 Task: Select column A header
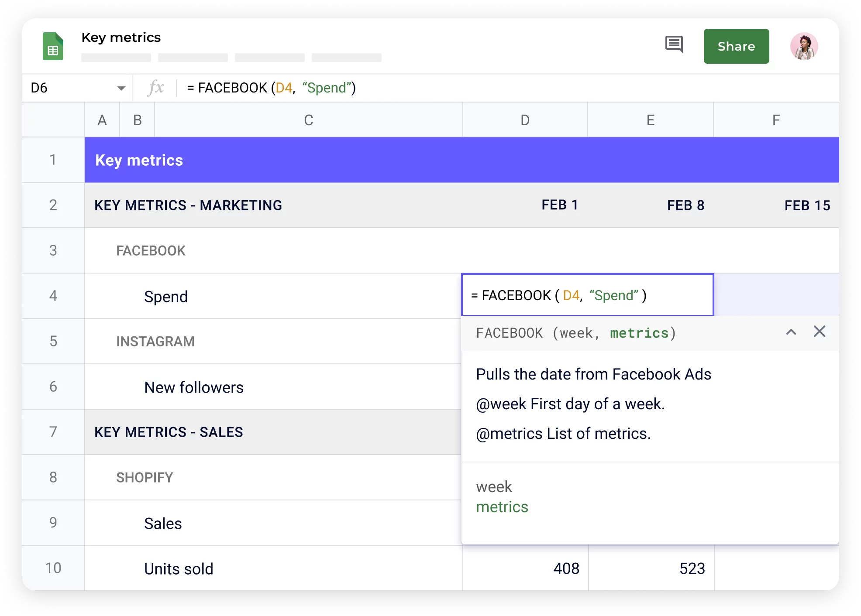[102, 120]
